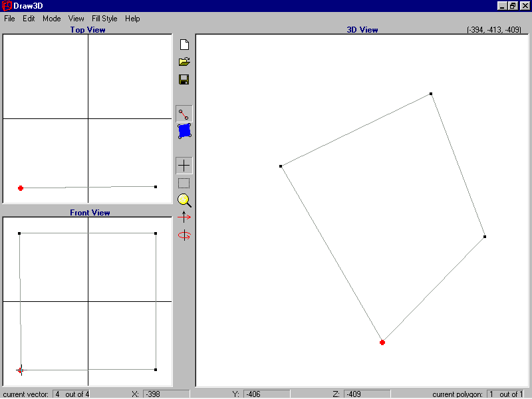The height and width of the screenshot is (399, 532).
Task: Activate the magnifying glass zoom tool
Action: point(184,200)
